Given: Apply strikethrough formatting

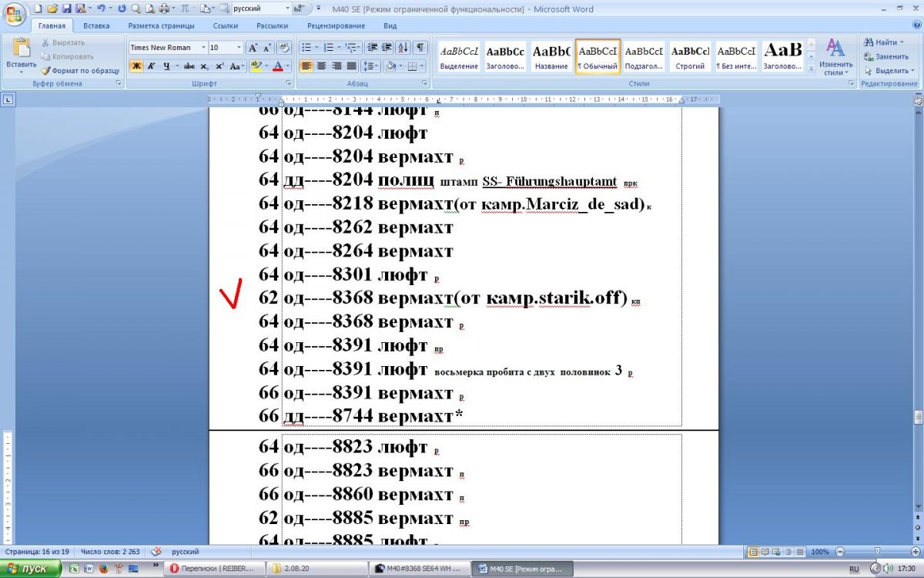Looking at the screenshot, I should [x=189, y=66].
